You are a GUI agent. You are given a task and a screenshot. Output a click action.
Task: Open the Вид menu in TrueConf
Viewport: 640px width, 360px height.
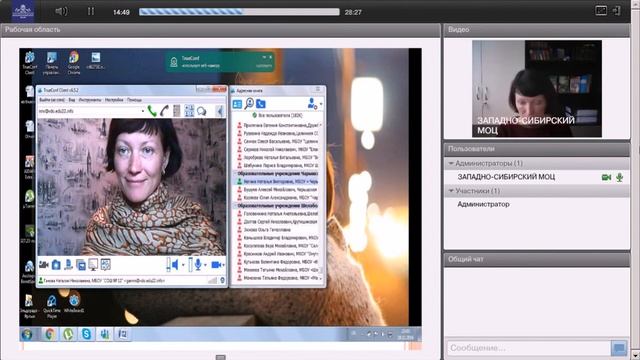(72, 100)
